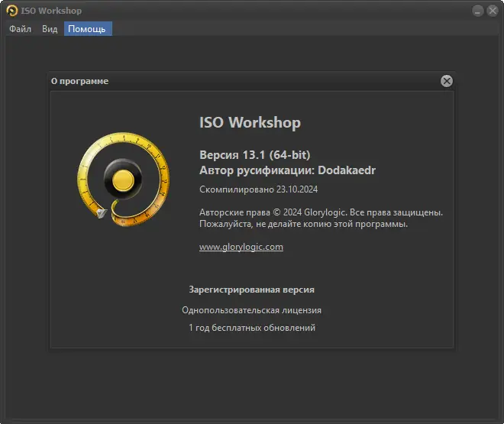Click the Зарегистрированная версия label
This screenshot has height=424, width=504.
tap(252, 290)
